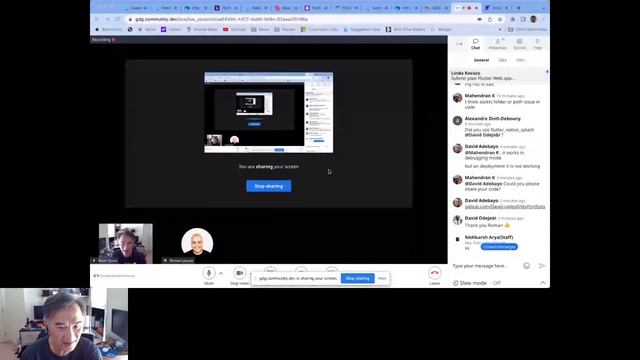Stop sharing from the browser notification bar
The image size is (640, 360).
pos(358,278)
